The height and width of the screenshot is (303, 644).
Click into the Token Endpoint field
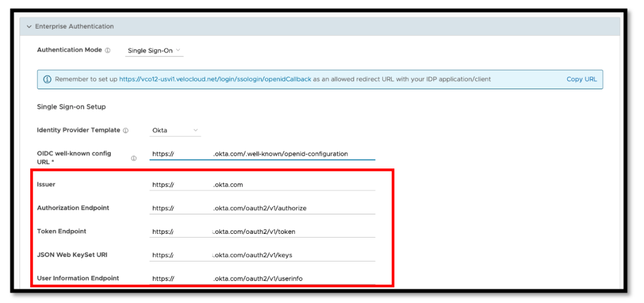[x=262, y=231]
